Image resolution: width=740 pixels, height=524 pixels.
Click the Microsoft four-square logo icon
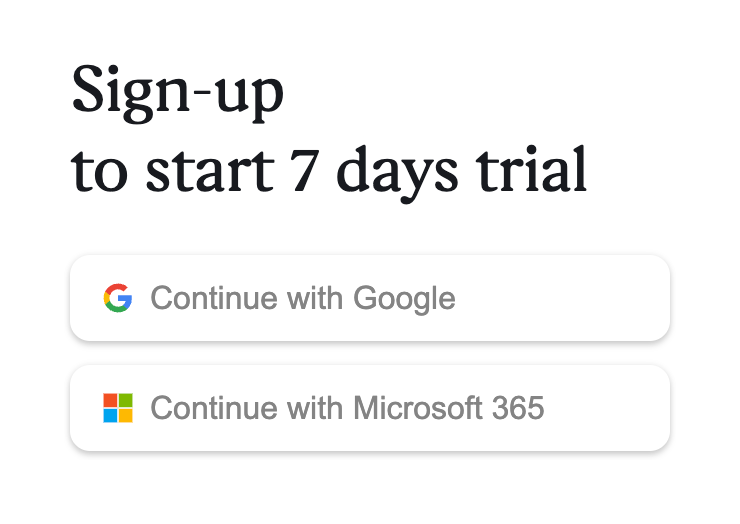118,408
